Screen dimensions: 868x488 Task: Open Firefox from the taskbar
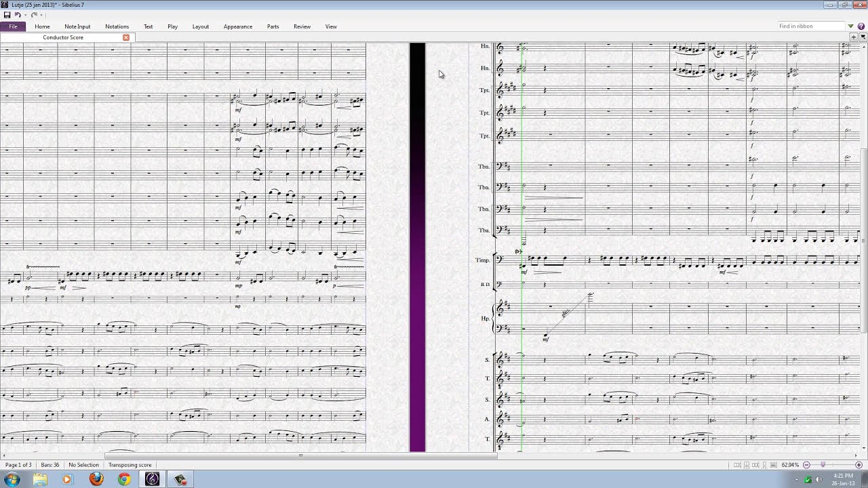click(x=96, y=479)
